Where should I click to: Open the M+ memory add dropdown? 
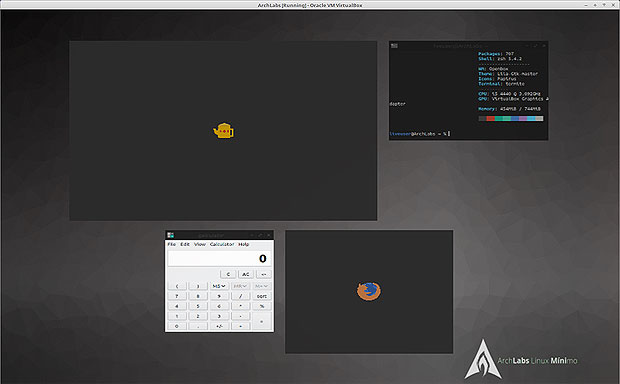(x=262, y=286)
